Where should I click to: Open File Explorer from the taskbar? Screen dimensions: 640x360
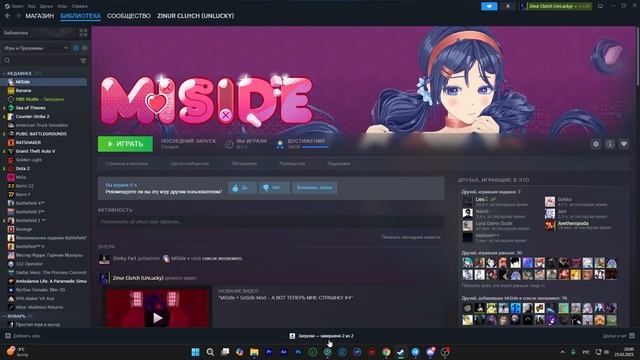click(254, 352)
